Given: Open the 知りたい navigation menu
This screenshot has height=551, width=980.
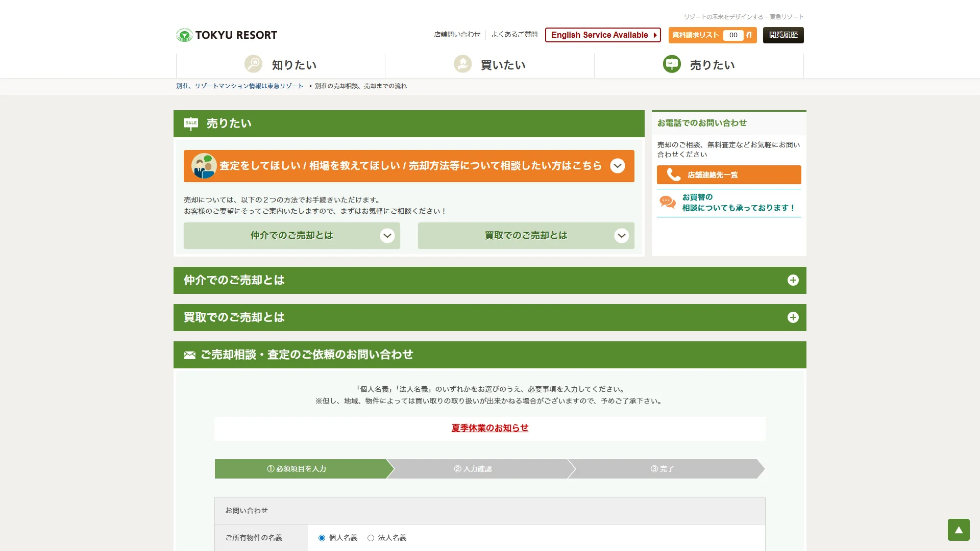Looking at the screenshot, I should (x=281, y=65).
